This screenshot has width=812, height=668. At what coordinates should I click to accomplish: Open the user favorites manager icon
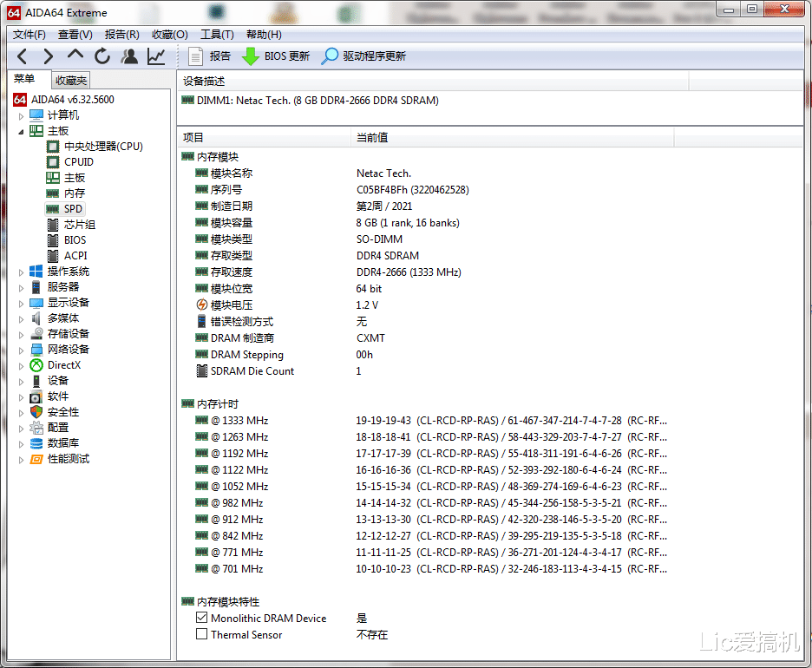pyautogui.click(x=129, y=56)
